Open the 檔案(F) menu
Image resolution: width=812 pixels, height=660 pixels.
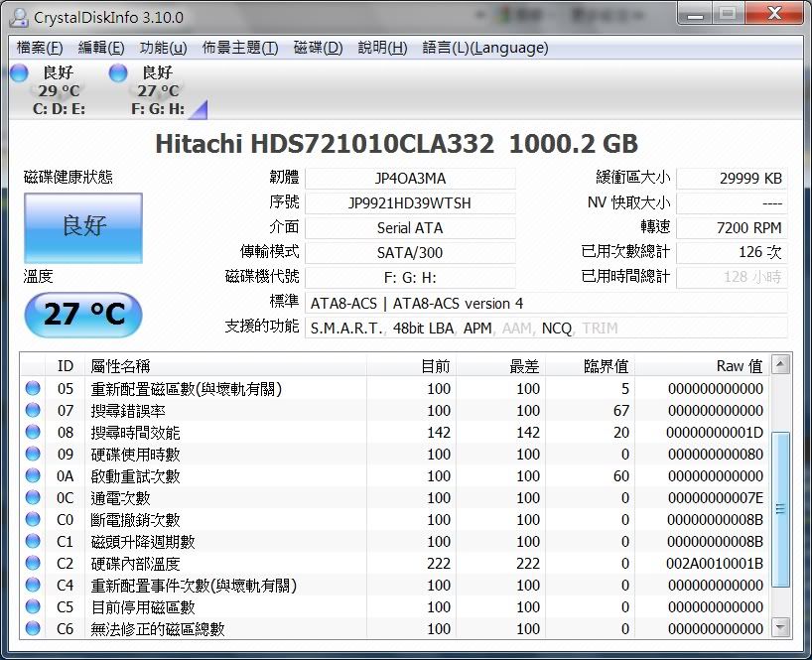(40, 48)
